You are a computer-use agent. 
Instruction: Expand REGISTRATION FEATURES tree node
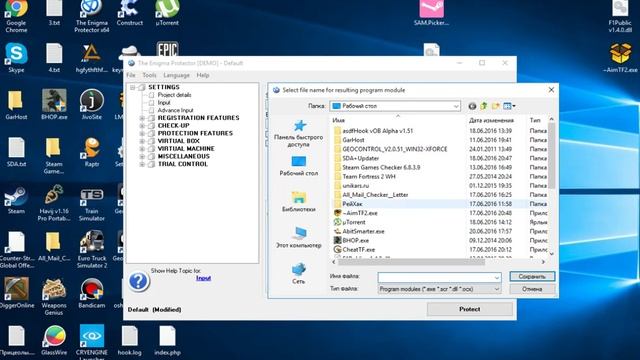tap(142, 118)
